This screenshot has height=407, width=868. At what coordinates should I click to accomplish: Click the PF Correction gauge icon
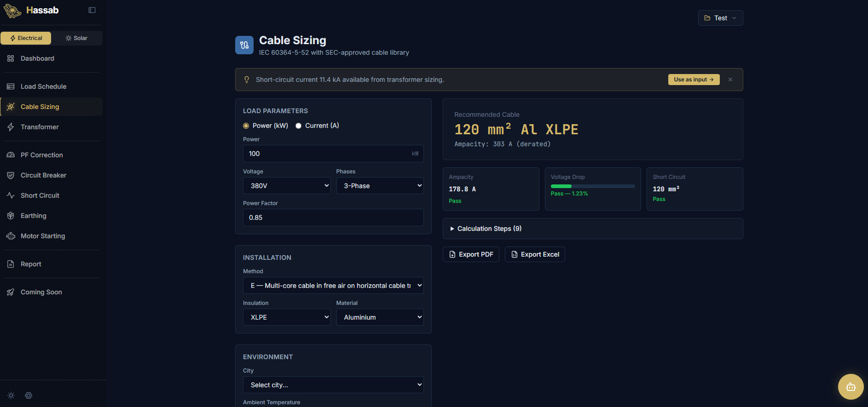11,155
